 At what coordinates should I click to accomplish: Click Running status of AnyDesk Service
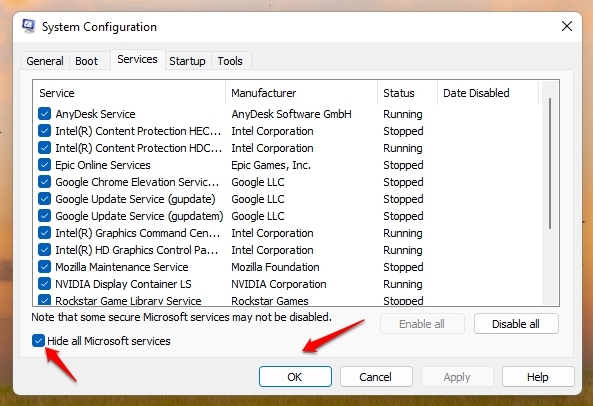tap(403, 114)
